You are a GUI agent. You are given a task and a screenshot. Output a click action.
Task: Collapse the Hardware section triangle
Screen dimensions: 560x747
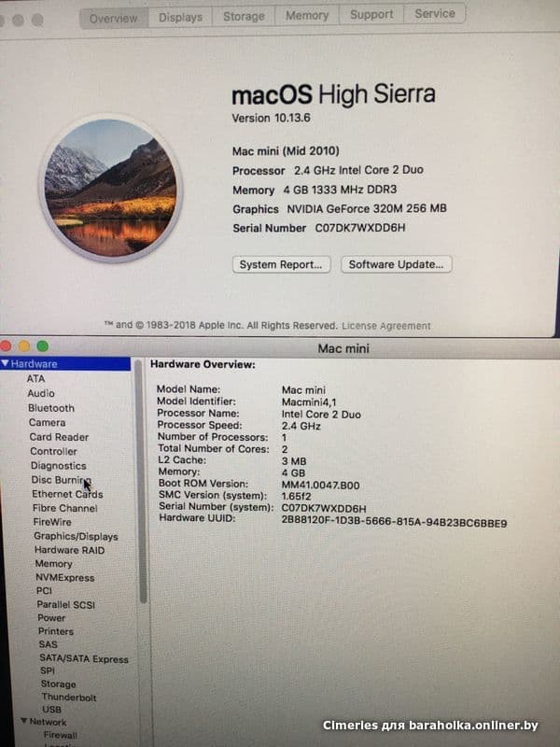click(x=5, y=363)
